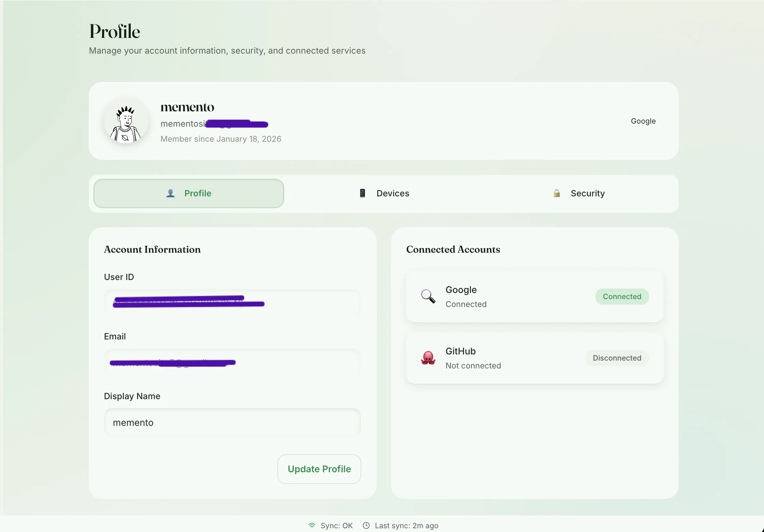764x532 pixels.
Task: Click 'Last sync: 2m ago' text
Action: tap(407, 526)
